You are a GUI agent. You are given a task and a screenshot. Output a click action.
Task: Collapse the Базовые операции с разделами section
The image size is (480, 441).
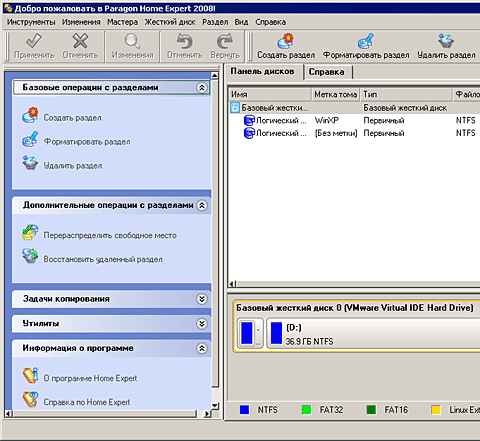[202, 88]
